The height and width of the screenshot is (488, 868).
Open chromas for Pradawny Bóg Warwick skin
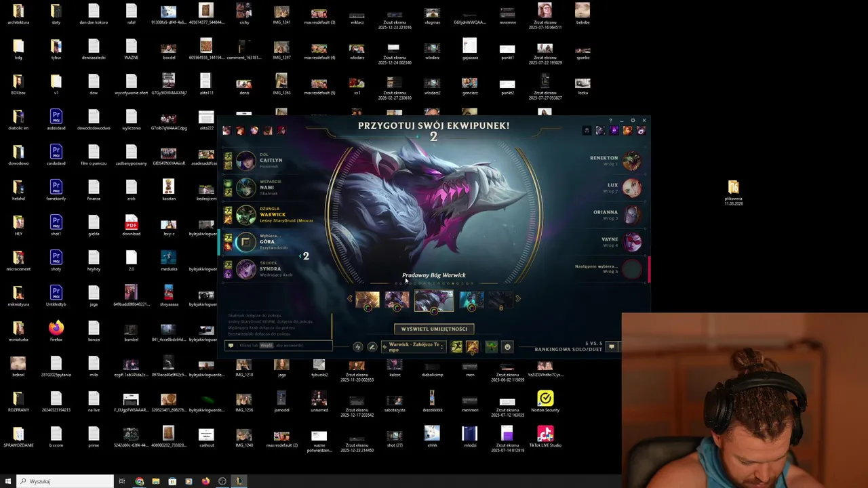[x=434, y=311]
